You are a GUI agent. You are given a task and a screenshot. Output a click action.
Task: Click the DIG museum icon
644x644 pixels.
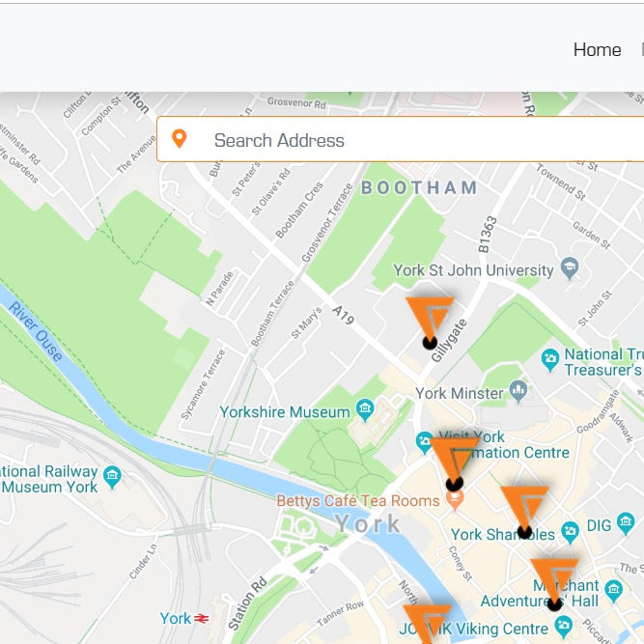[x=626, y=523]
